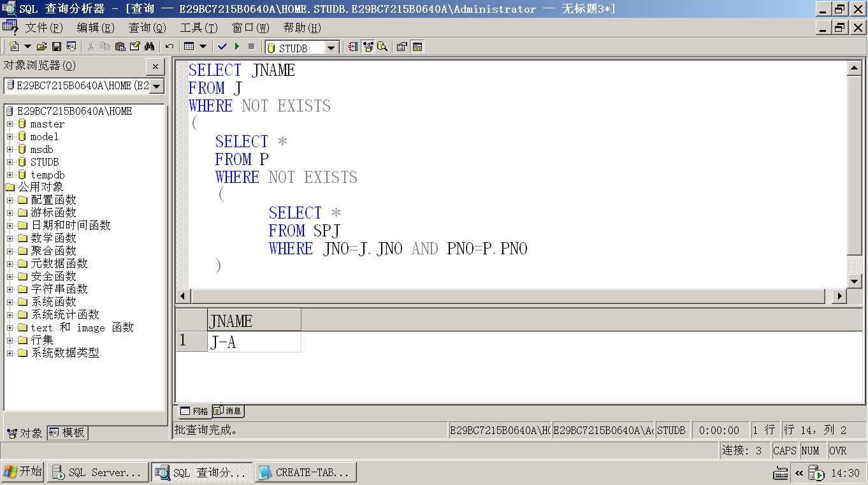Open the 文件(F) menu
The image size is (868, 485).
44,28
